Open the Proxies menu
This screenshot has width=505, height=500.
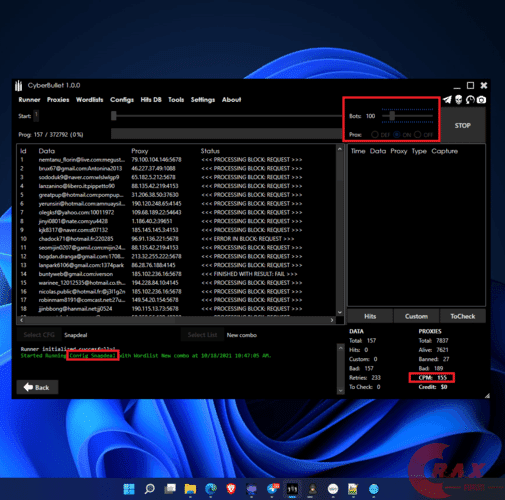58,100
